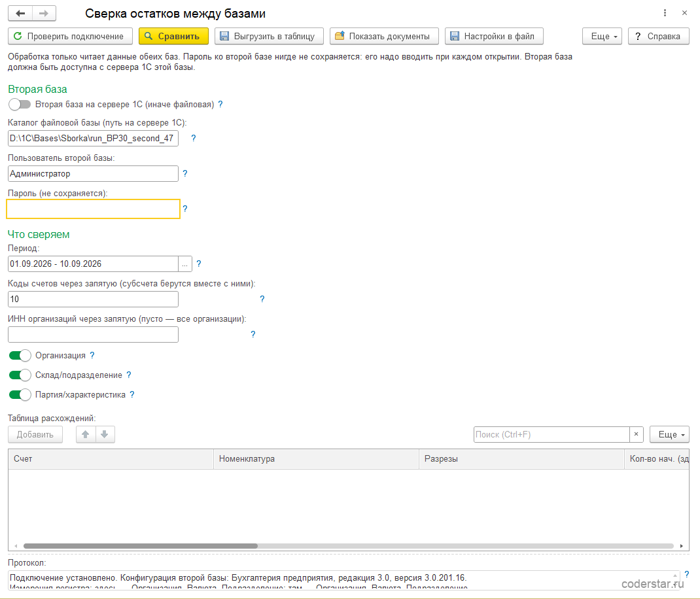Open the three-dot window options menu
The width and height of the screenshot is (700, 599).
(x=665, y=13)
